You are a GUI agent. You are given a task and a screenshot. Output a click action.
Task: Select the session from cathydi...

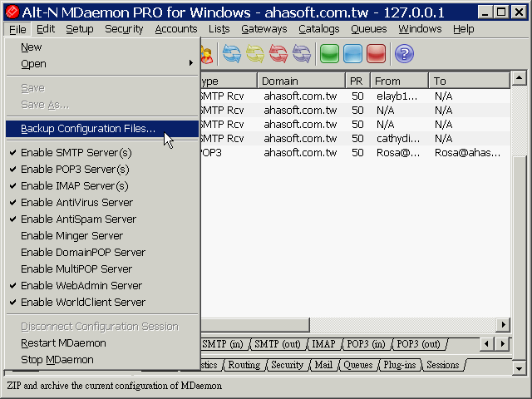(x=355, y=139)
